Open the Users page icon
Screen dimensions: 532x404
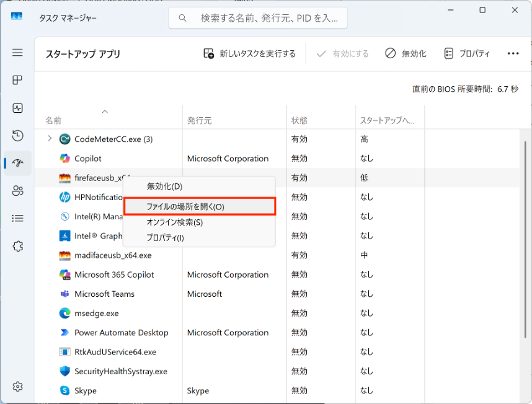(17, 190)
